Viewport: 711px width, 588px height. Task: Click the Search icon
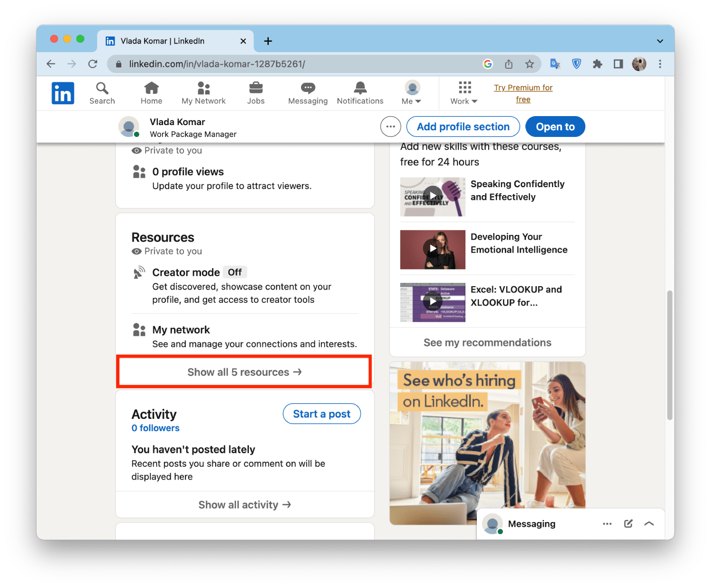coord(101,88)
